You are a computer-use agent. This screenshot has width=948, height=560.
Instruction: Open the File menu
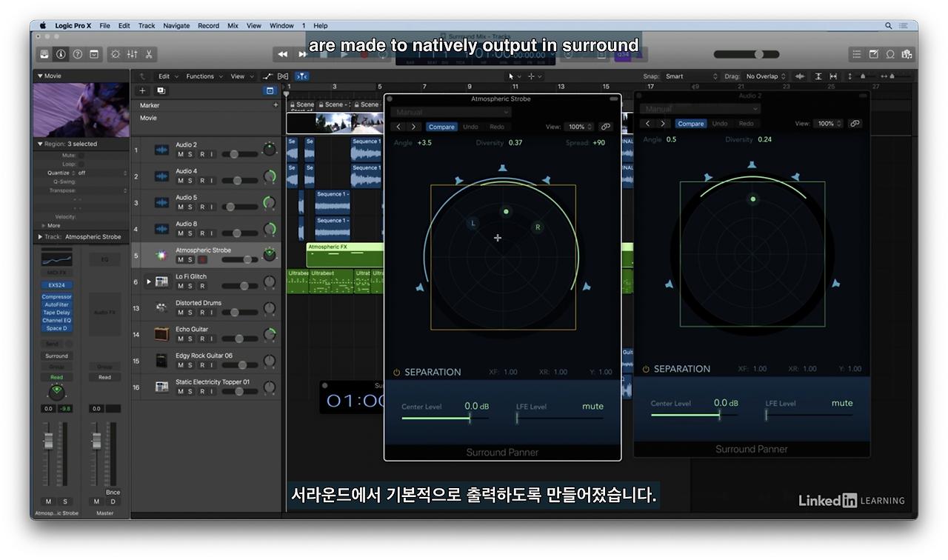pyautogui.click(x=104, y=26)
